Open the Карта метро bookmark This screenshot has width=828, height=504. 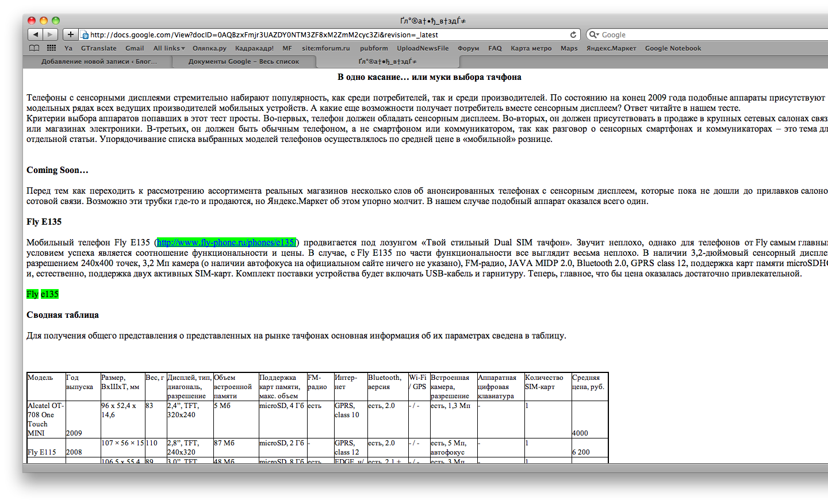(x=531, y=48)
